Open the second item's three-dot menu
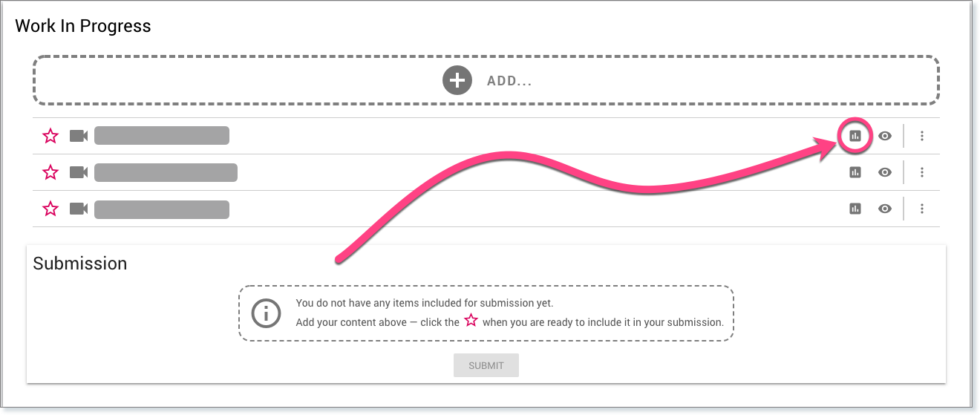Screen dimensions: 980x415 (x=922, y=172)
